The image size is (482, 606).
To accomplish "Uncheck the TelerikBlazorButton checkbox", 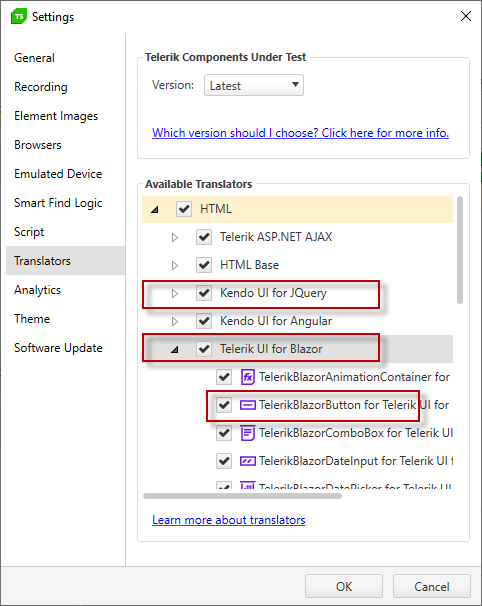I will [224, 405].
